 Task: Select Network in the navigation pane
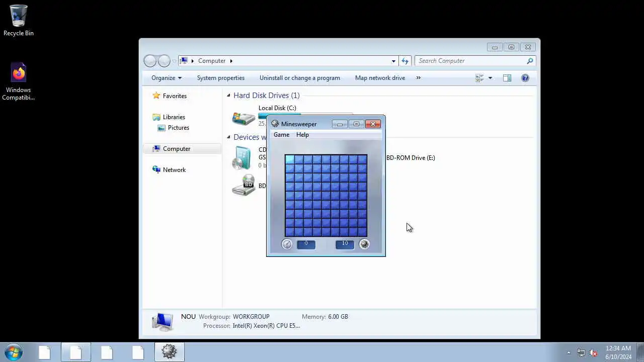click(x=174, y=170)
